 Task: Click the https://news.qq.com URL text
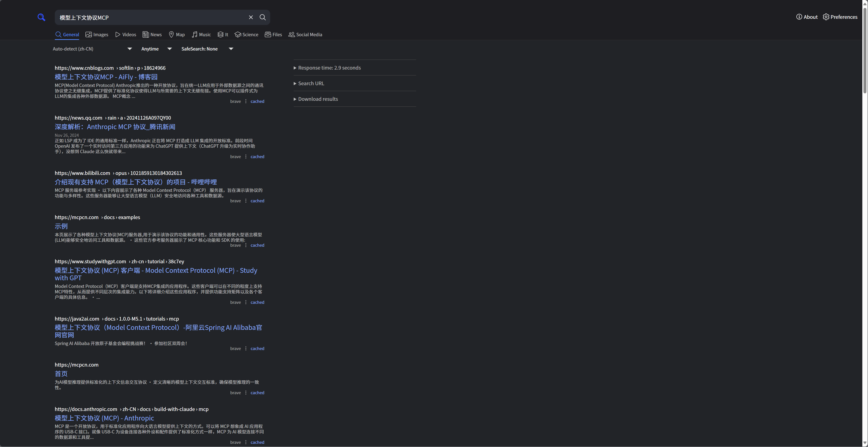pos(78,118)
